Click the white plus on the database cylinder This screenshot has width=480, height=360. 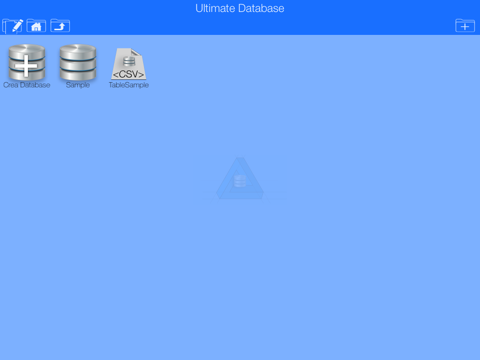click(x=26, y=65)
